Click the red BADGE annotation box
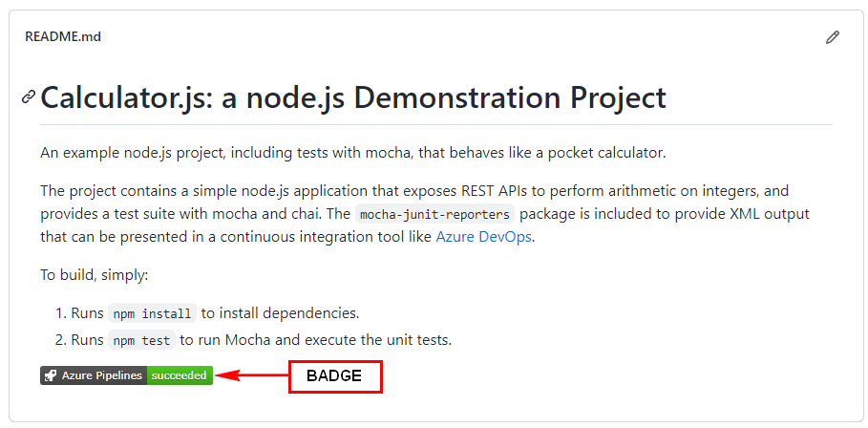Viewport: 868px width, 428px height. tap(335, 377)
